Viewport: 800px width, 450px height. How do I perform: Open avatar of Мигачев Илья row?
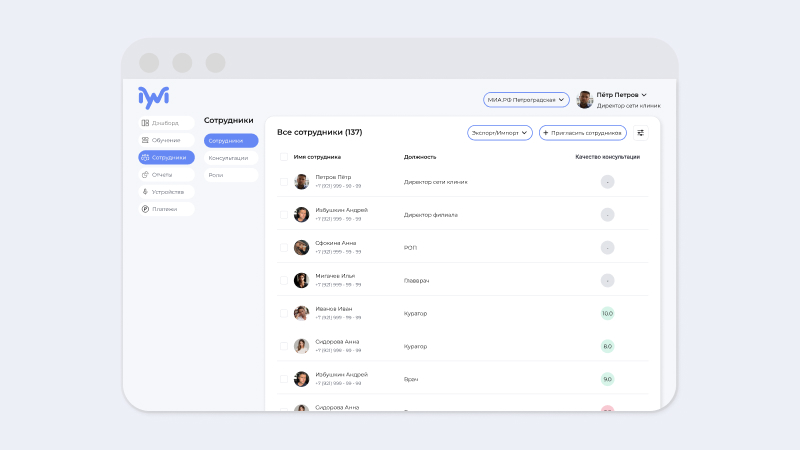302,280
